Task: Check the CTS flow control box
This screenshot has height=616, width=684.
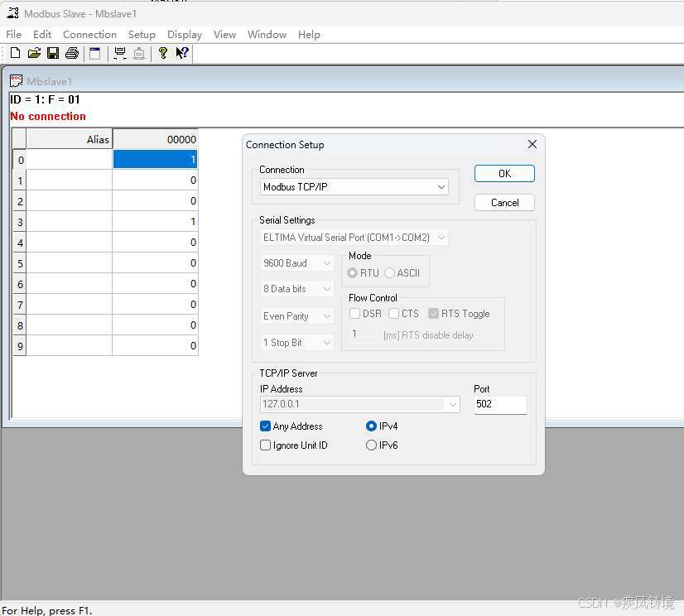Action: (393, 314)
